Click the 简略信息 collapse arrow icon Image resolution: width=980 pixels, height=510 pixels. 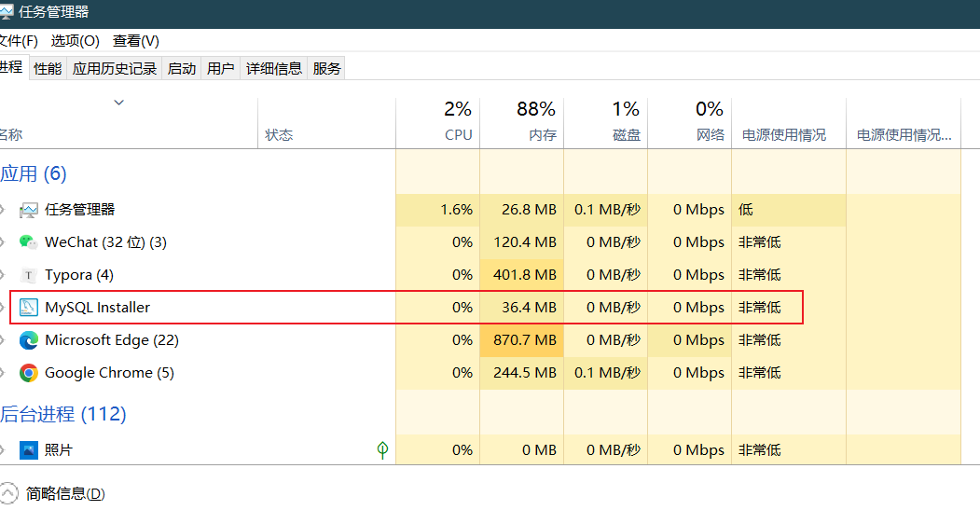pyautogui.click(x=8, y=494)
